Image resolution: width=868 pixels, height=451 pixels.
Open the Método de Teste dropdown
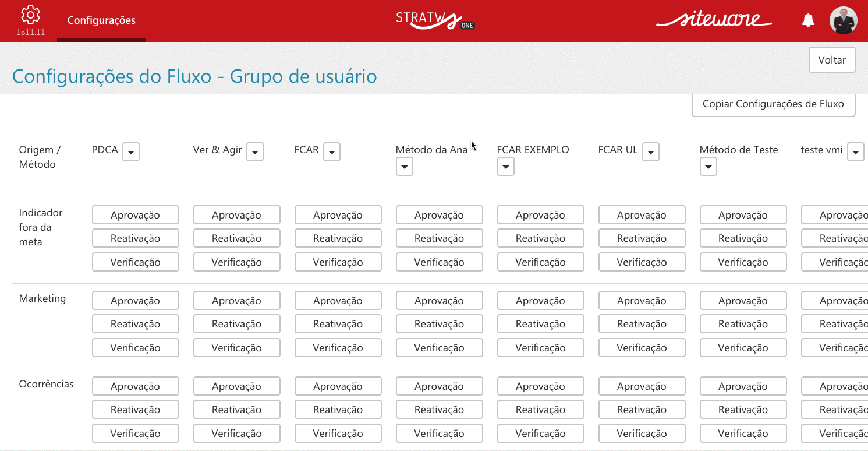(x=708, y=167)
